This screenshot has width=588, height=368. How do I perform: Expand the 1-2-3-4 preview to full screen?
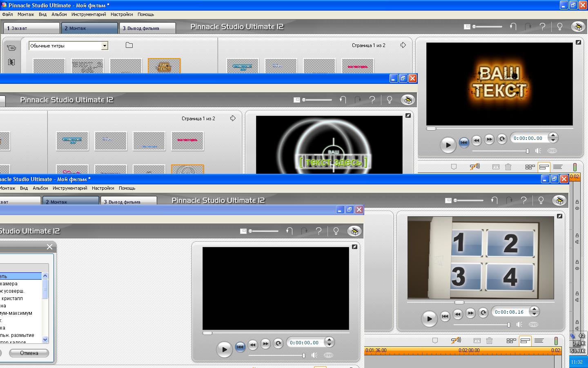click(x=559, y=216)
